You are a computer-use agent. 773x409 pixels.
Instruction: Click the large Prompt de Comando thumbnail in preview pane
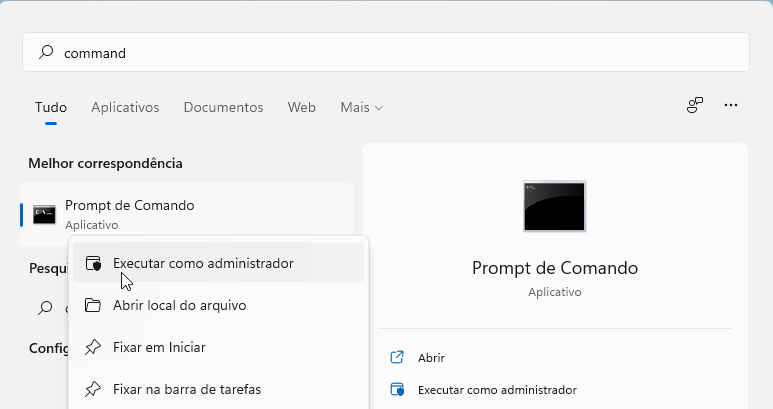pos(555,206)
